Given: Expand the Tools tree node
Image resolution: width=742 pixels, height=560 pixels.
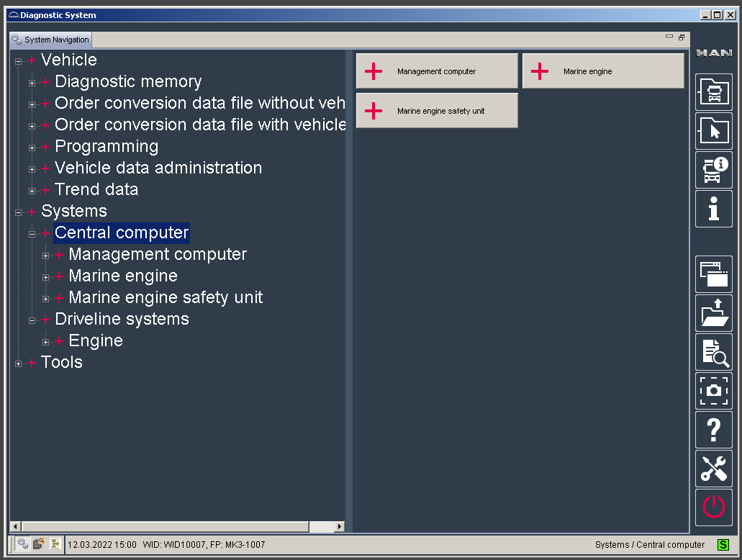Looking at the screenshot, I should coord(18,363).
